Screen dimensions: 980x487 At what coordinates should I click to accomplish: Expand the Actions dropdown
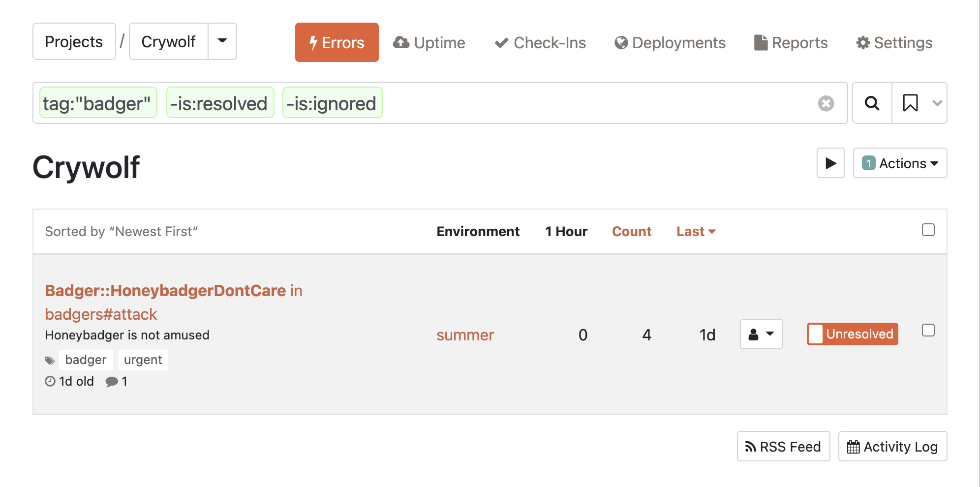click(x=900, y=163)
